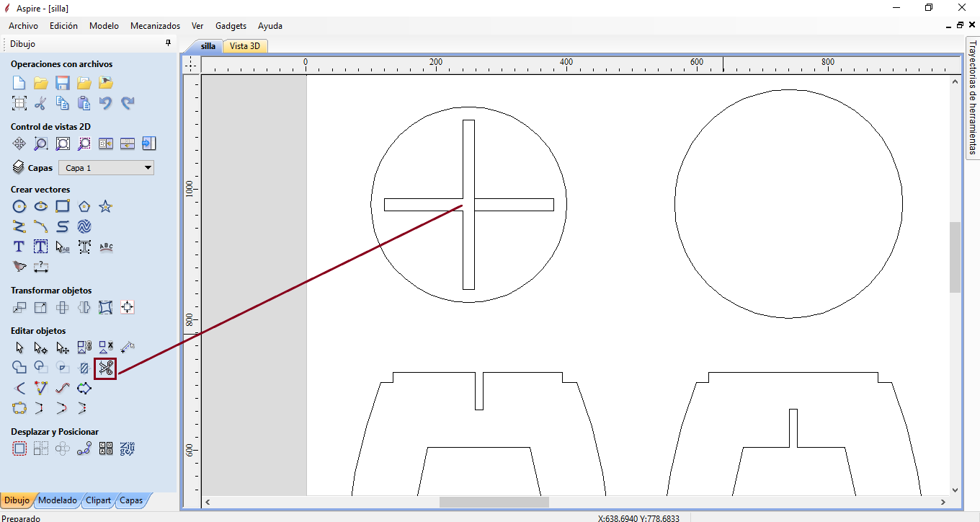Activate the Node Editing arrow tool
The image size is (980, 522).
pos(41,348)
